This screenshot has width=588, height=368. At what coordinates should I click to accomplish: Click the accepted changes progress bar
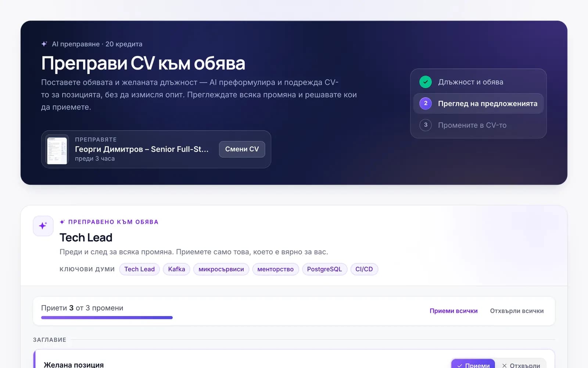107,318
